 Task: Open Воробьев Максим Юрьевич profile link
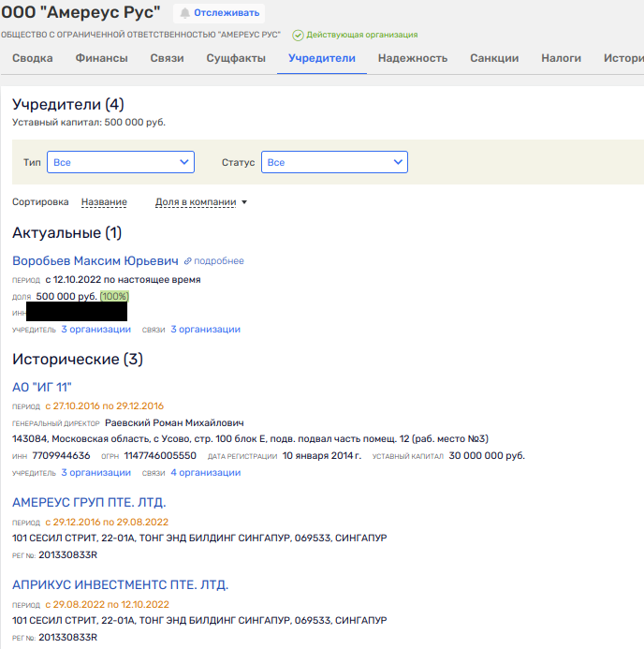point(95,260)
